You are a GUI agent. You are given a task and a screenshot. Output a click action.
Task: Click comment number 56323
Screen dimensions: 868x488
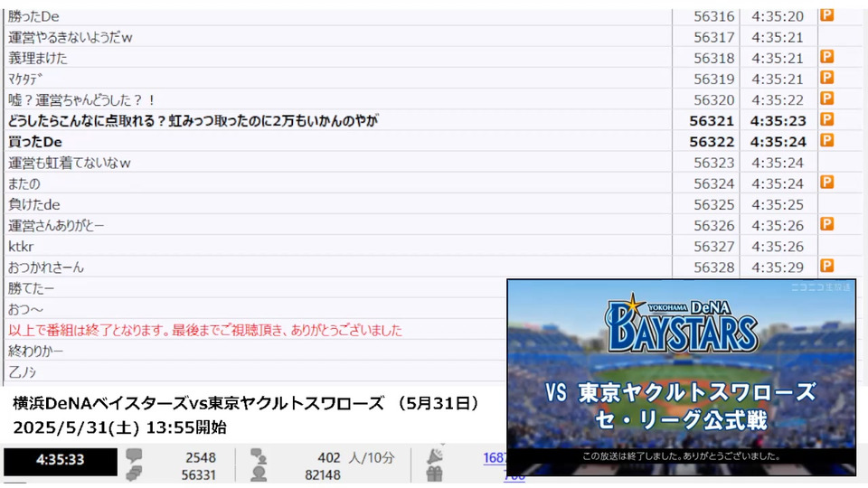point(713,163)
